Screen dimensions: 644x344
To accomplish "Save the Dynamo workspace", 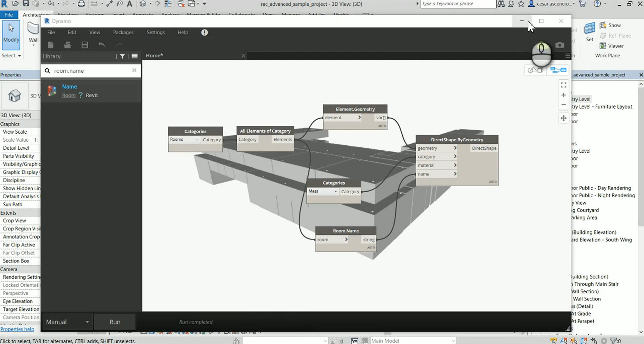I will [x=85, y=45].
